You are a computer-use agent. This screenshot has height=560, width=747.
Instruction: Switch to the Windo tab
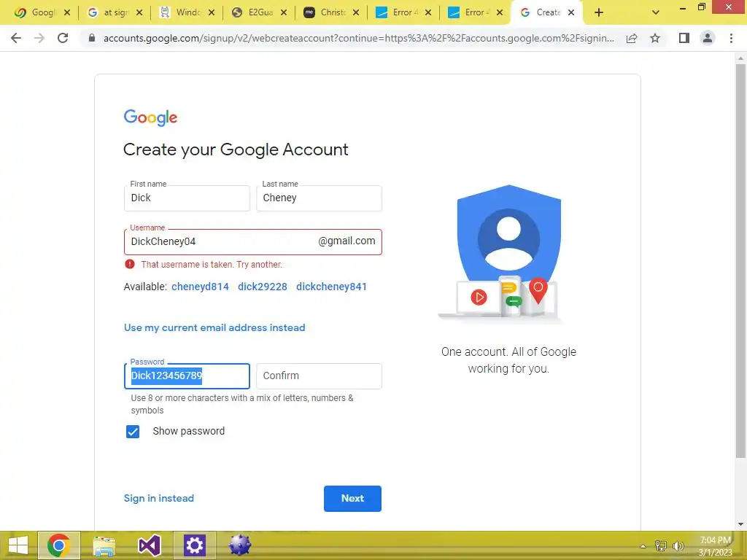pos(187,12)
